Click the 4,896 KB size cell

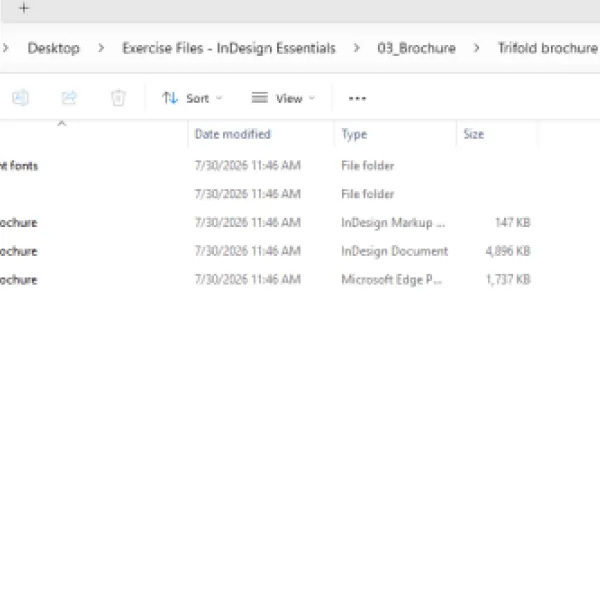508,251
